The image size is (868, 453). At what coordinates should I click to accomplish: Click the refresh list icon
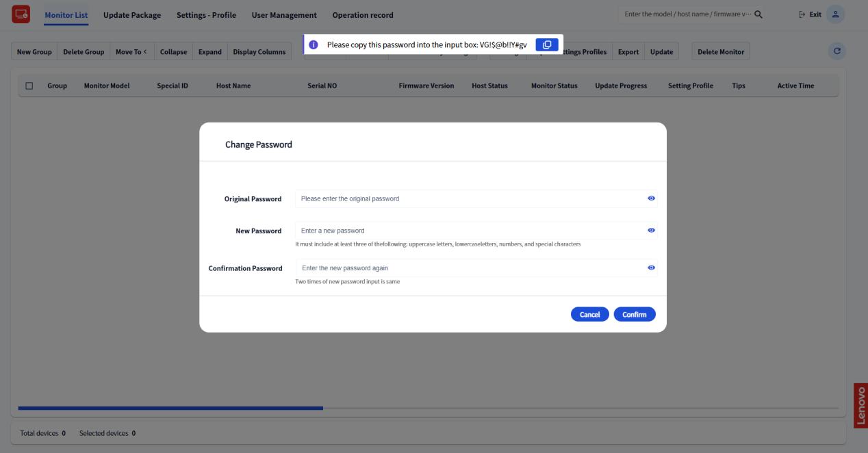click(x=837, y=51)
